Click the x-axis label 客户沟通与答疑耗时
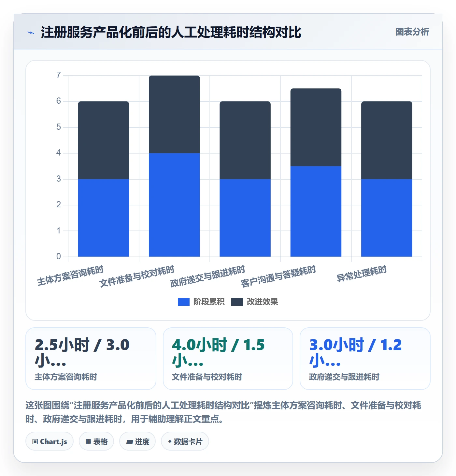Image resolution: width=456 pixels, height=476 pixels. click(278, 276)
